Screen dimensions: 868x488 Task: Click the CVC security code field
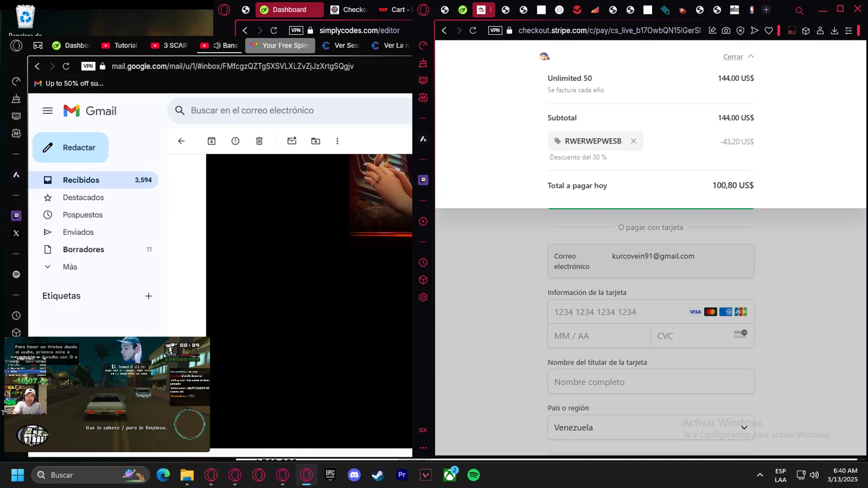tap(702, 336)
